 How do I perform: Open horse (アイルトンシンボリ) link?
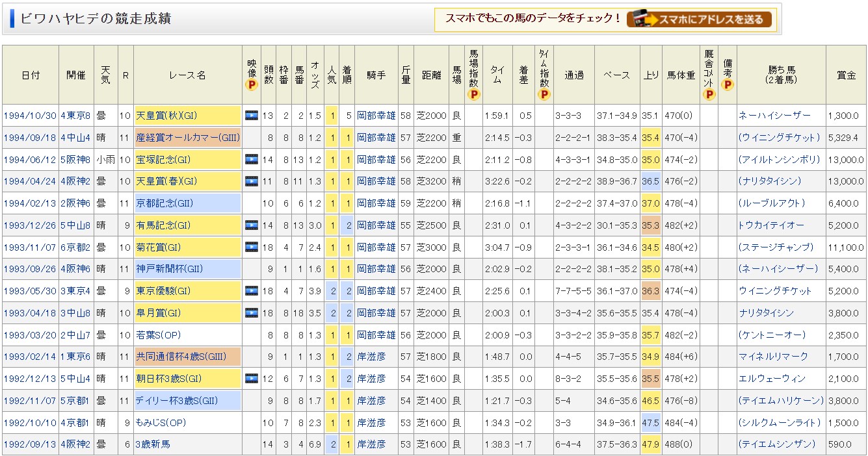point(780,160)
